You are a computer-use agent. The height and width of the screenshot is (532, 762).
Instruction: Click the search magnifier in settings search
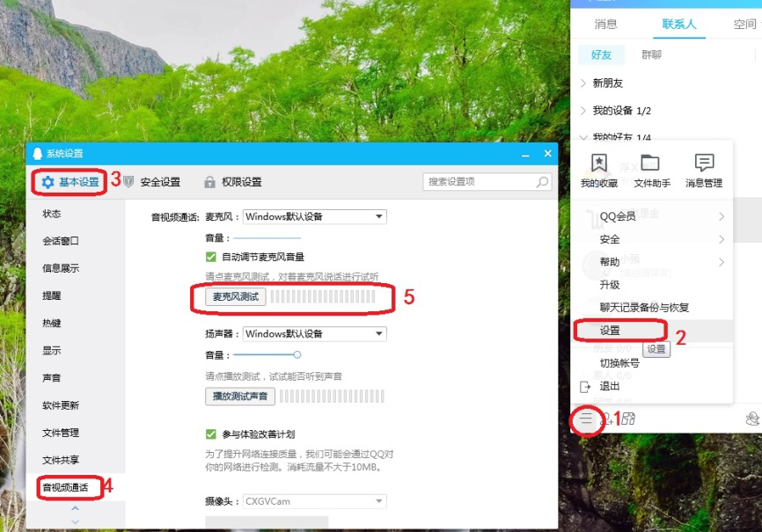[542, 182]
